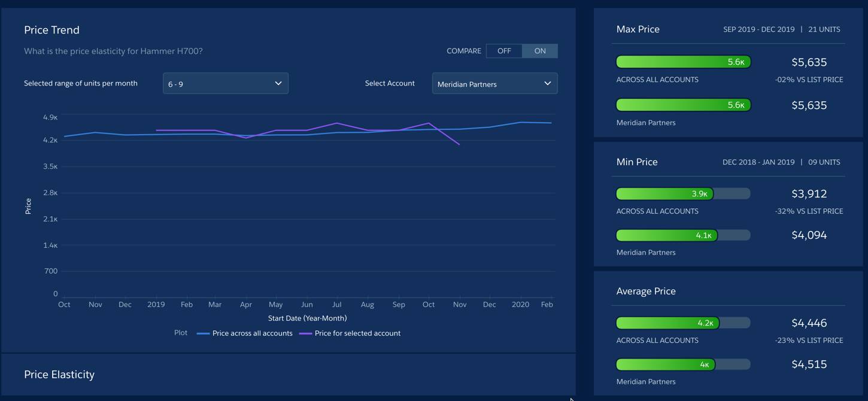Click the Price Elasticity heading
The width and height of the screenshot is (868, 401).
pos(59,375)
